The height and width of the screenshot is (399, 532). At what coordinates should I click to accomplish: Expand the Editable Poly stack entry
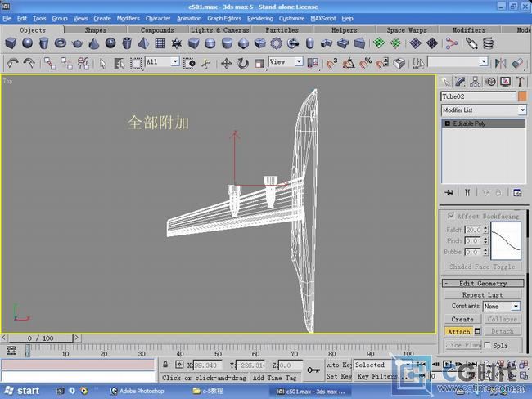pos(447,123)
